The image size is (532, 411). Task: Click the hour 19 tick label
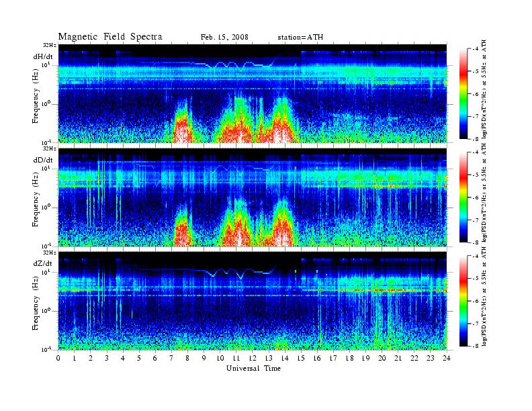(365, 359)
